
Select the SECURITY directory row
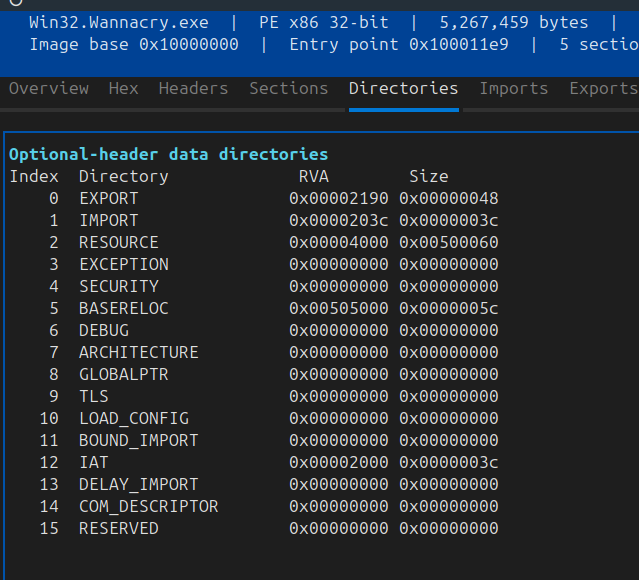[x=253, y=287]
